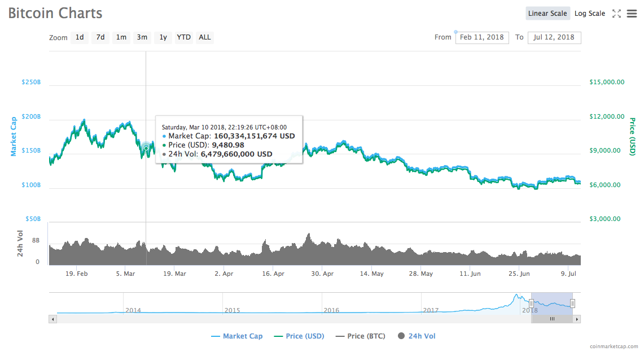The height and width of the screenshot is (351, 644).
Task: Set zoom to 7d
Action: click(x=100, y=37)
